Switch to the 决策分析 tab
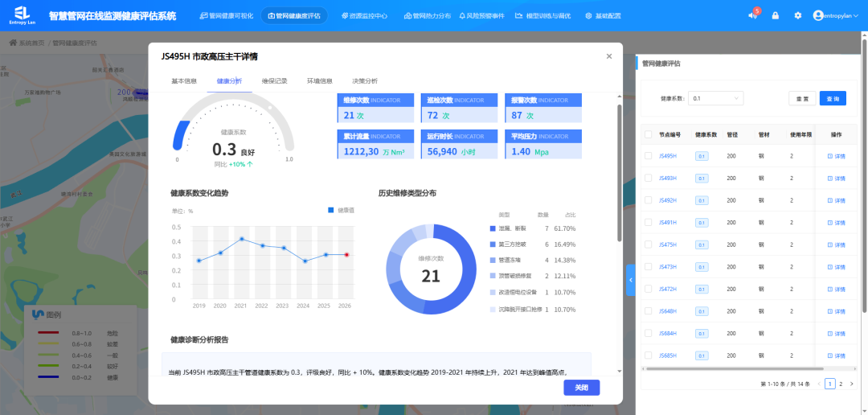Image resolution: width=868 pixels, height=415 pixels. pyautogui.click(x=365, y=81)
